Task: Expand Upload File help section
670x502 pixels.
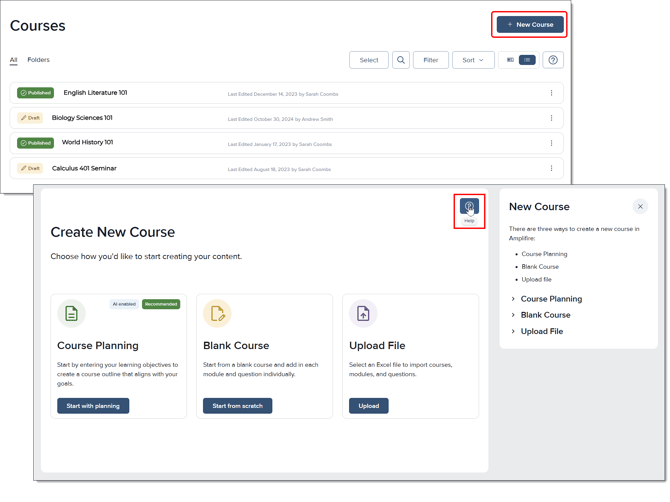Action: pos(537,332)
